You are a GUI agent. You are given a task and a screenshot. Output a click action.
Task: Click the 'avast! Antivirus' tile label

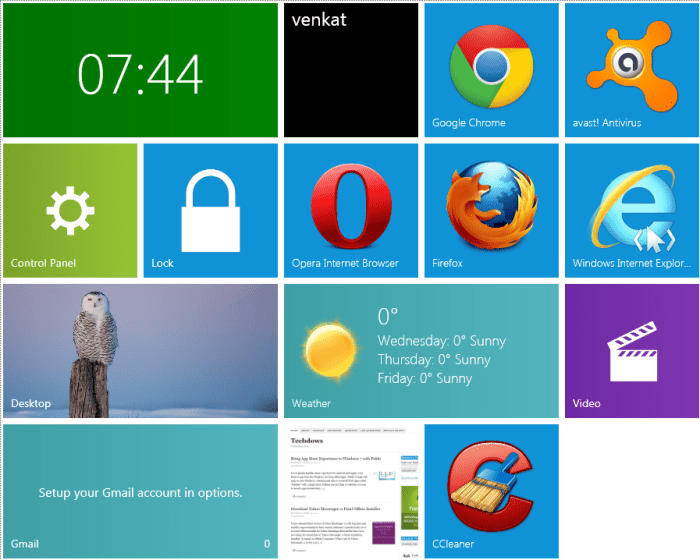tap(607, 123)
